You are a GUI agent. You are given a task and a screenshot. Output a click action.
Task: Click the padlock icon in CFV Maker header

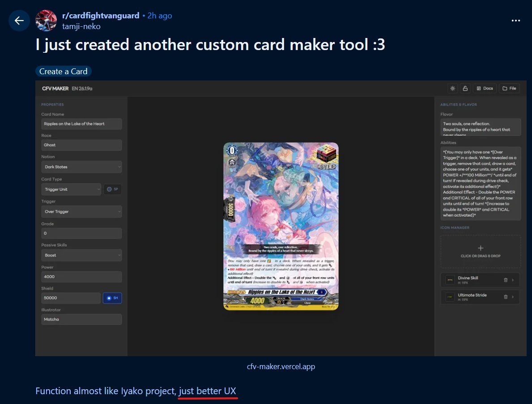(x=465, y=88)
